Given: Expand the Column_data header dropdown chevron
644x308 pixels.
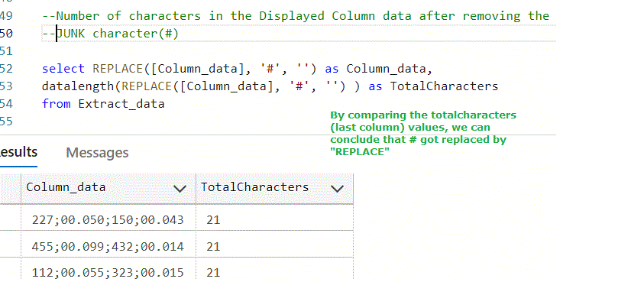Looking at the screenshot, I should [x=180, y=188].
